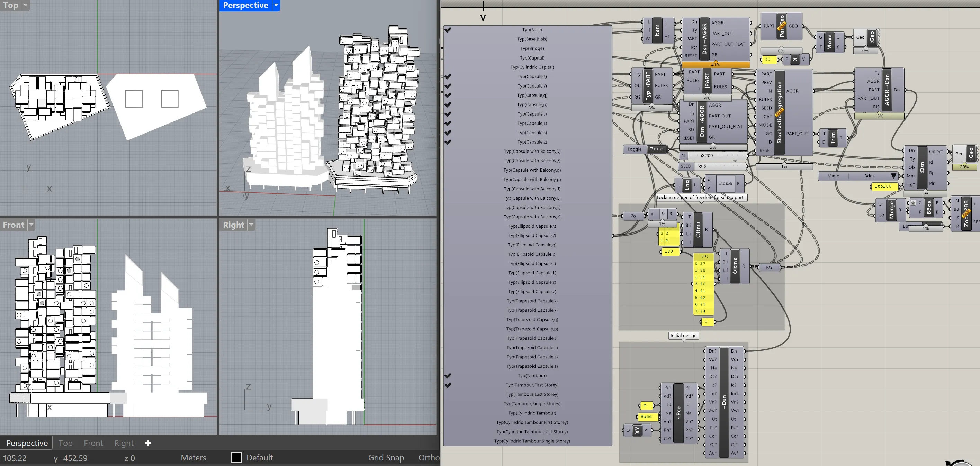The width and height of the screenshot is (980, 466).
Task: Click the Zoom2BB component marked OLD
Action: tap(965, 214)
